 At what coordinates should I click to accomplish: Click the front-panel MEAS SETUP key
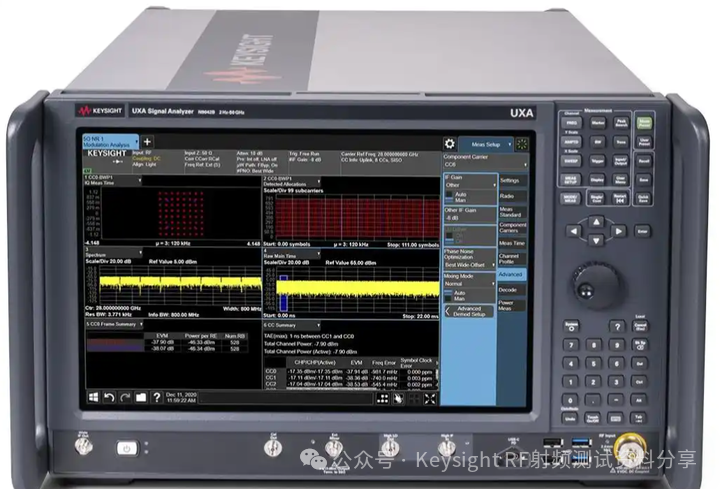click(x=571, y=180)
